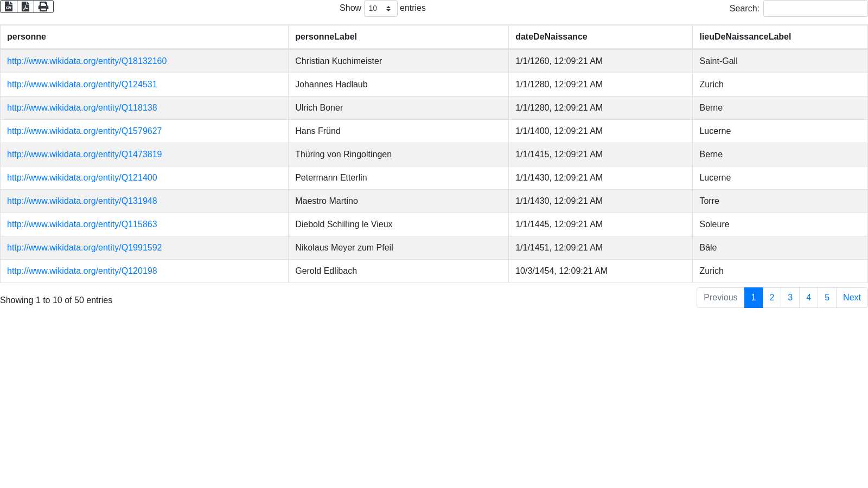Screen dimensions: 868x488
Task: Open the Q124531 entity link
Action: (x=82, y=85)
